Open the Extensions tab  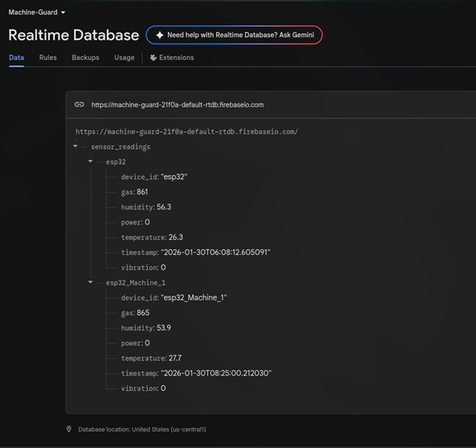click(x=172, y=57)
